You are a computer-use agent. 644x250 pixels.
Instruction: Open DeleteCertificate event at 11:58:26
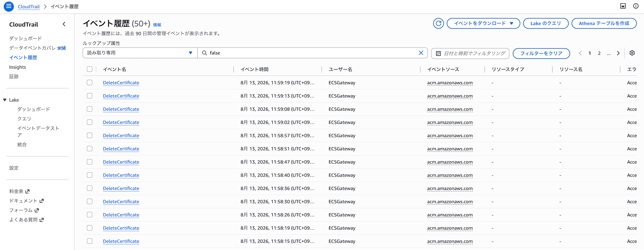pyautogui.click(x=121, y=215)
